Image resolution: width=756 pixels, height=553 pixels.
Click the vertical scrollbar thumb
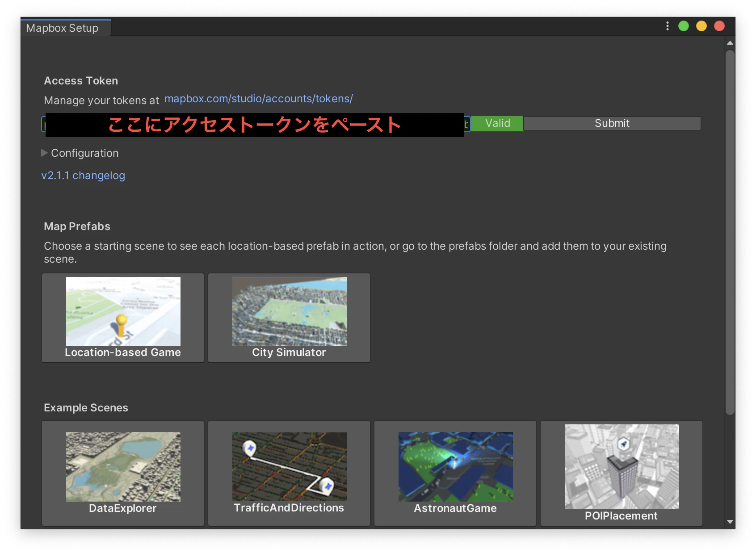coord(730,232)
